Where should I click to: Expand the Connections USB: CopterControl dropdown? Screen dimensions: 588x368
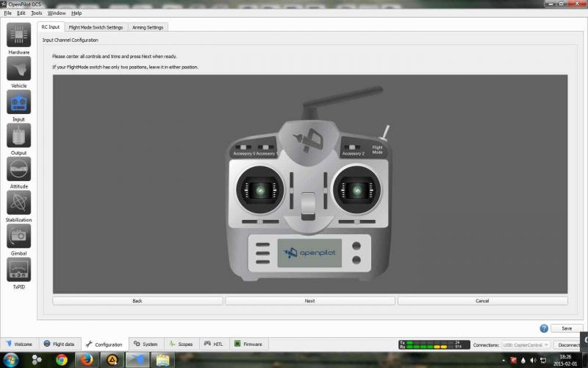tap(526, 344)
